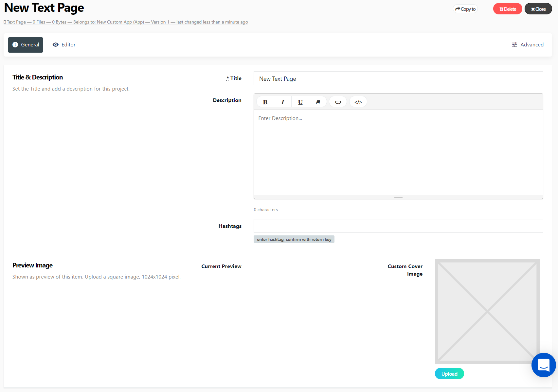Image resolution: width=558 pixels, height=392 pixels.
Task: Click the 'New Text Page' page heading
Action: tap(44, 8)
